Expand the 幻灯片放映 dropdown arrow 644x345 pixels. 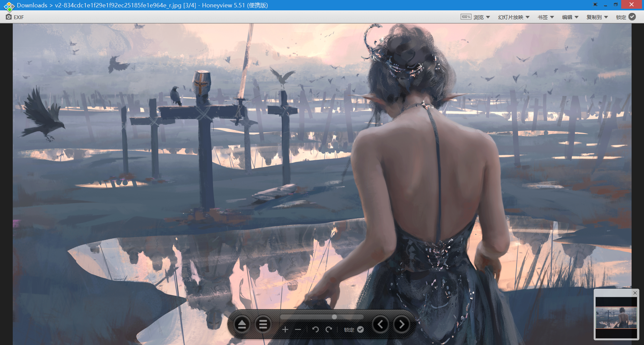click(528, 17)
